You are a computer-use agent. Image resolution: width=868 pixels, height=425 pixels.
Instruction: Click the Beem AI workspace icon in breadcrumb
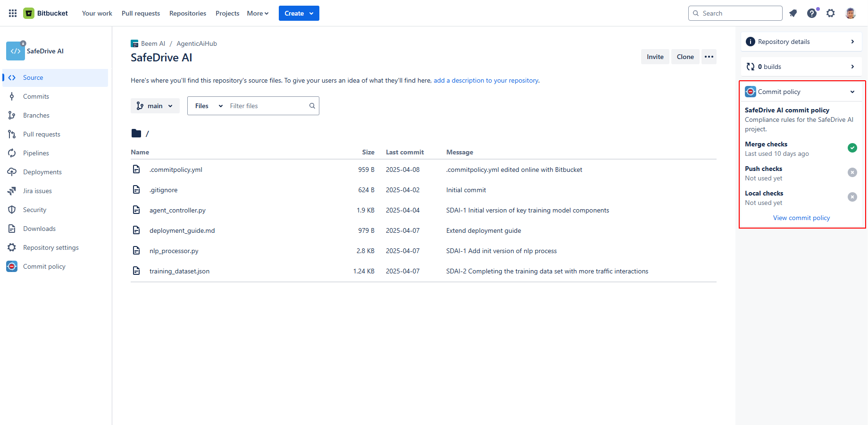(x=134, y=43)
